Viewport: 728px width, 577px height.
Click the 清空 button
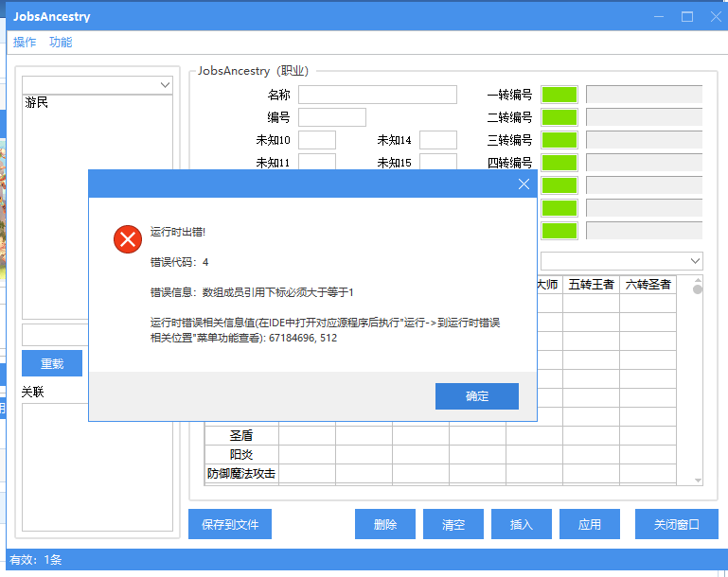pos(453,524)
